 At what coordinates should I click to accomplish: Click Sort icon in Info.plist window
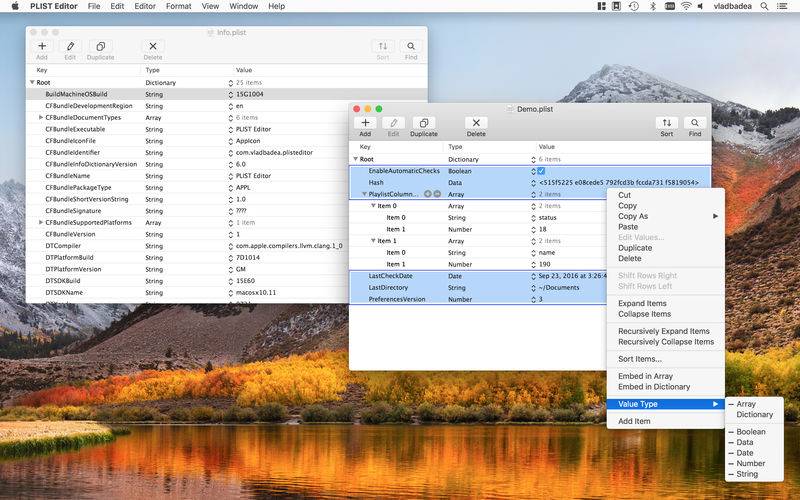coord(383,46)
